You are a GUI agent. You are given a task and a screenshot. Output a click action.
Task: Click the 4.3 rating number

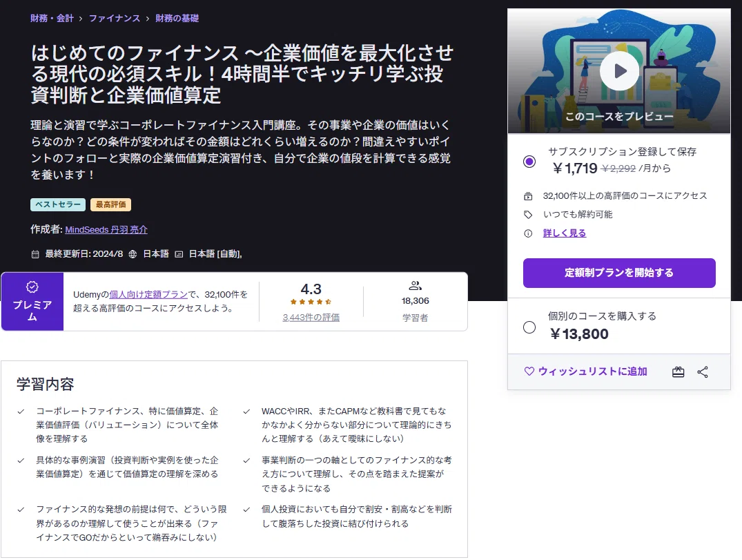coord(311,289)
